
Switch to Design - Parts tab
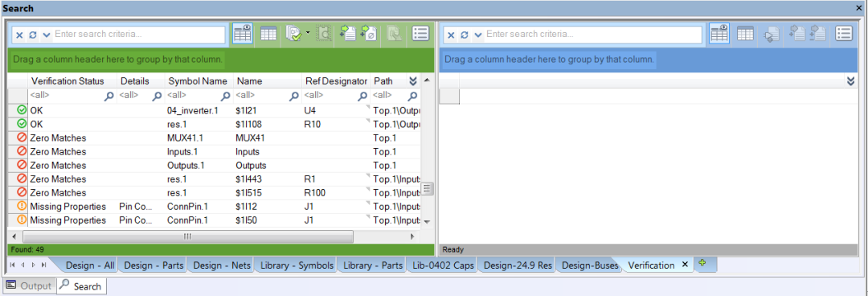tap(154, 265)
